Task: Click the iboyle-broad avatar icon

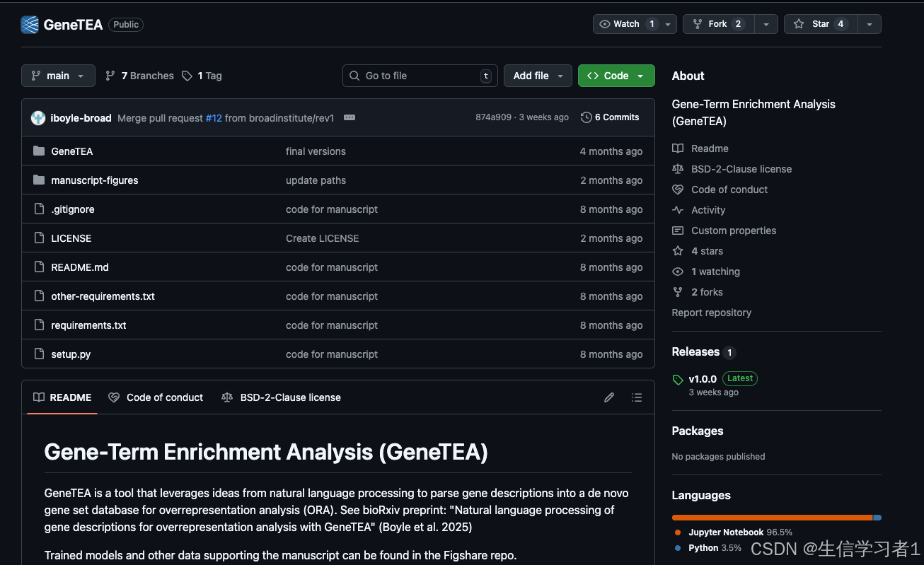Action: coord(38,118)
